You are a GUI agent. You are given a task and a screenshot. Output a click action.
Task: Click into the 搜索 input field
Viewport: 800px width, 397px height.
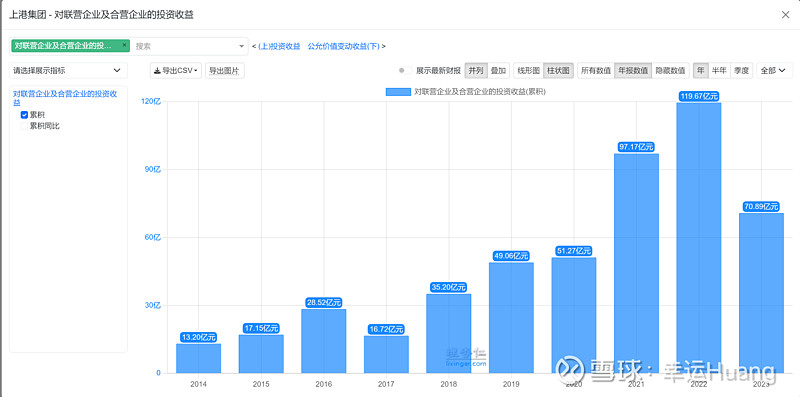tap(184, 46)
